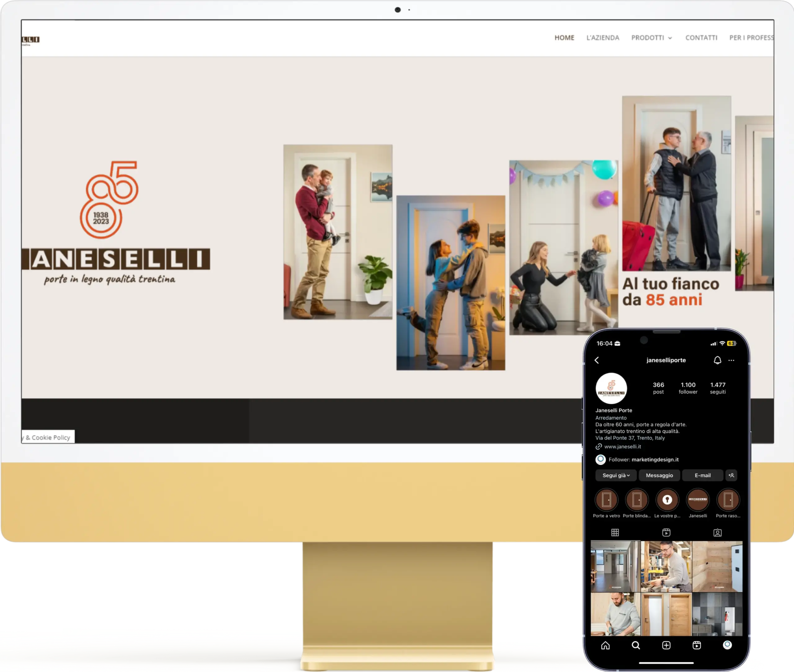Tap the janeselliporte username title
The height and width of the screenshot is (672, 794).
coord(666,360)
